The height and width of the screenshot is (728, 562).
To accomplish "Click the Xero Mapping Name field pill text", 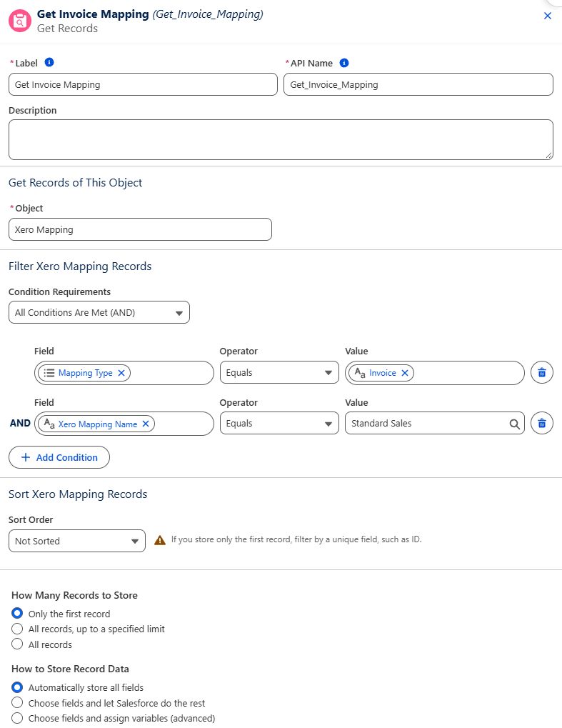I will [98, 424].
